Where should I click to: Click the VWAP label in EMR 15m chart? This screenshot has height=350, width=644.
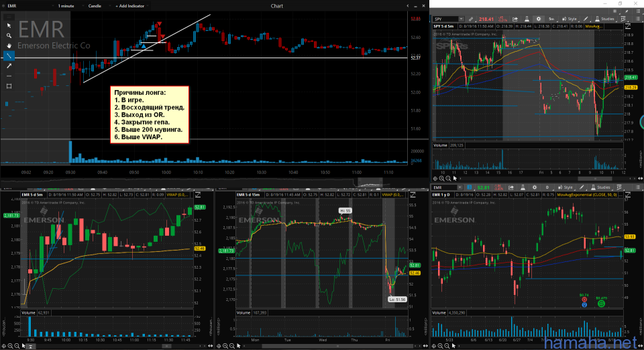[394, 195]
